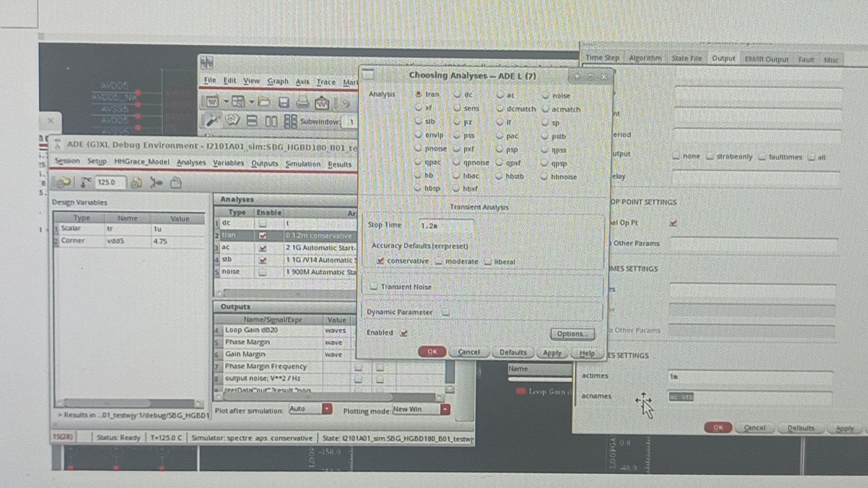This screenshot has height=488, width=868.
Task: Click the Options... button
Action: pos(572,334)
